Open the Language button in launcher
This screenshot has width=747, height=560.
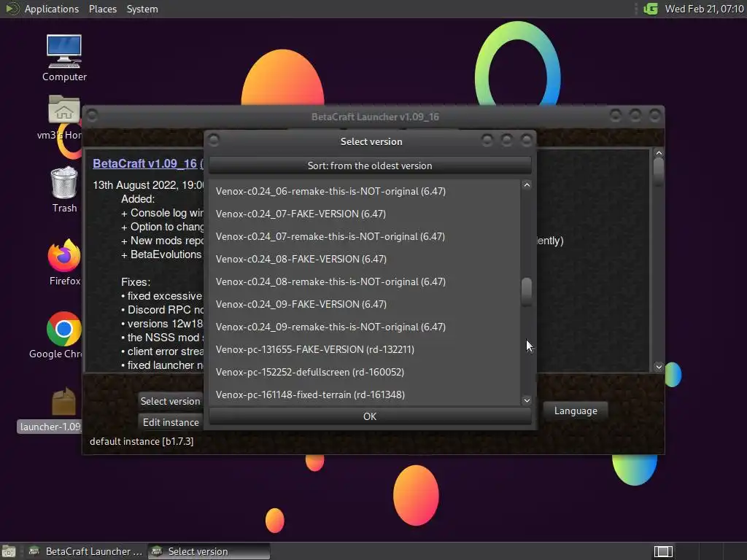(x=576, y=411)
